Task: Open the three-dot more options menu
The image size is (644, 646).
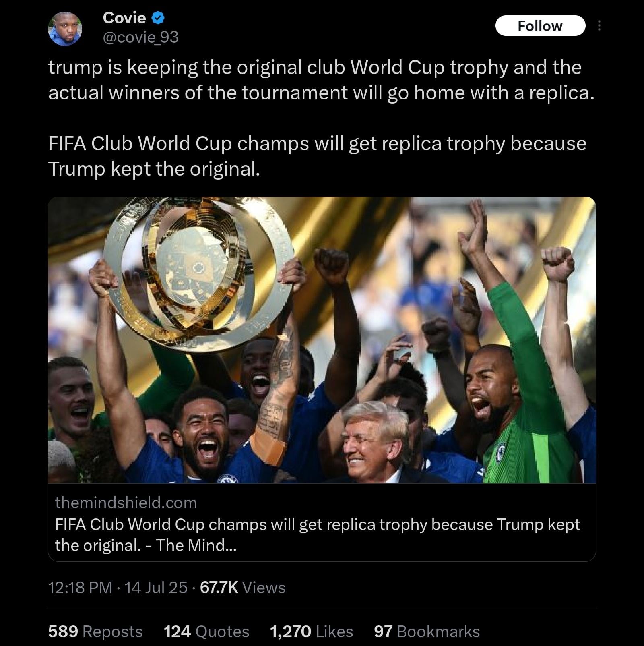Action: [x=599, y=26]
